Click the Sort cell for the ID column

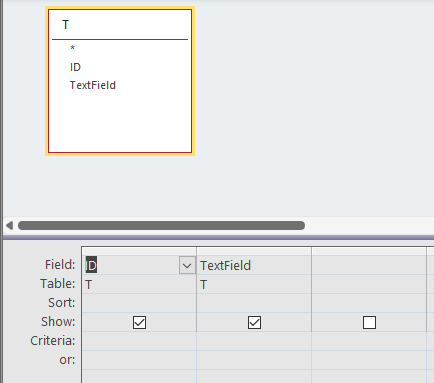(x=139, y=303)
